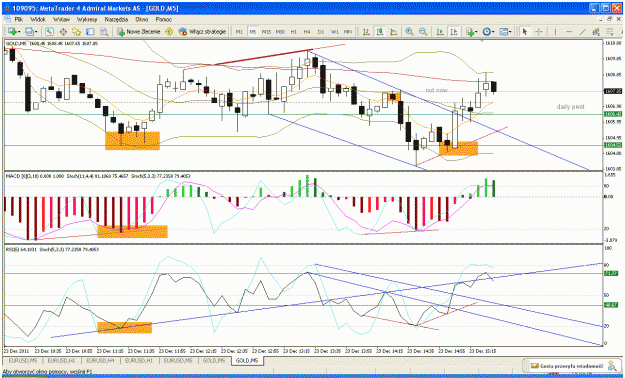Switch timeframe to H4
The width and height of the screenshot is (625, 378).
tap(307, 32)
